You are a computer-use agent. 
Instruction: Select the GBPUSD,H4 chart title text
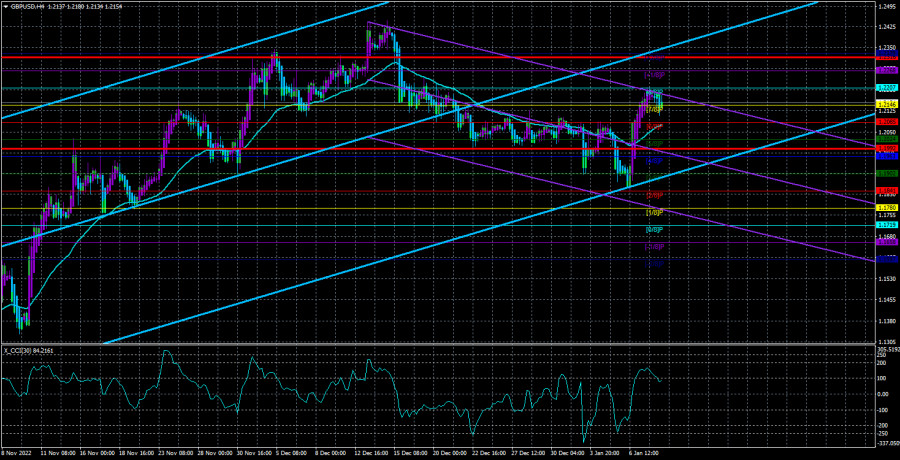click(26, 5)
